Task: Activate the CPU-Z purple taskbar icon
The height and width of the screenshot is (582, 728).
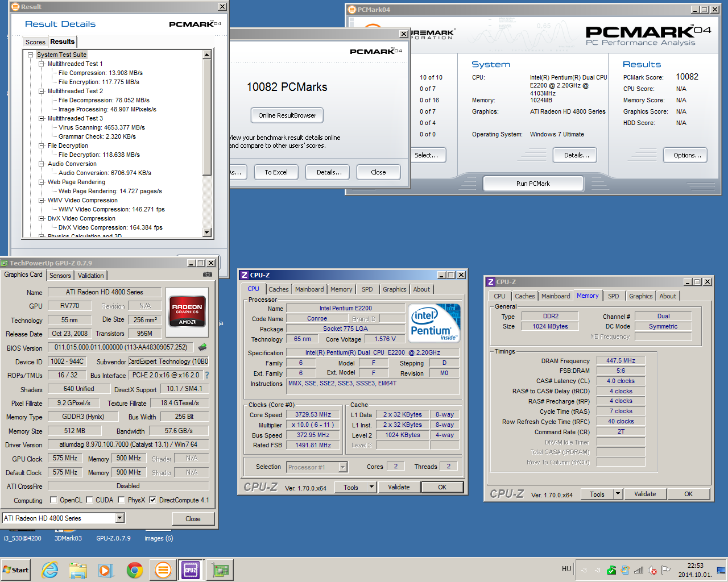Action: click(x=190, y=570)
